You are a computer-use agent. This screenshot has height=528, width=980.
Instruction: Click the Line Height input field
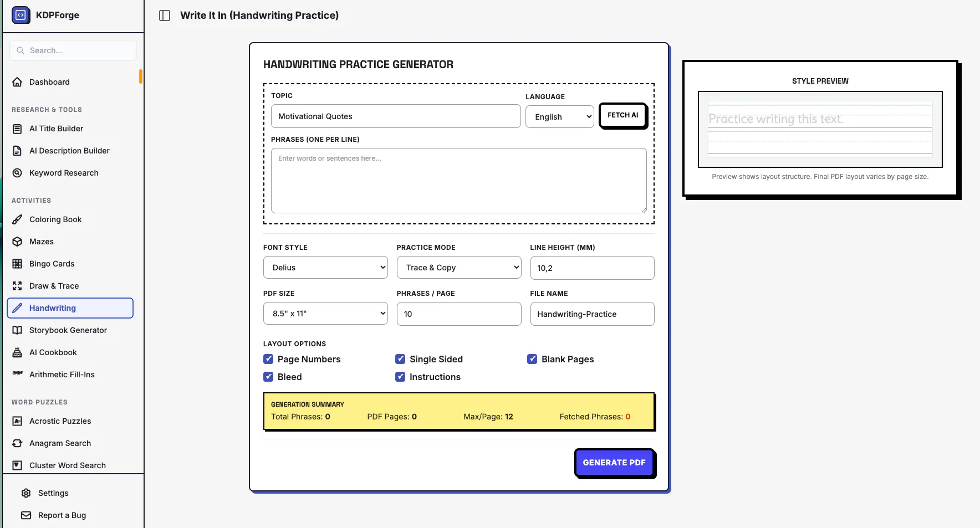click(x=592, y=268)
